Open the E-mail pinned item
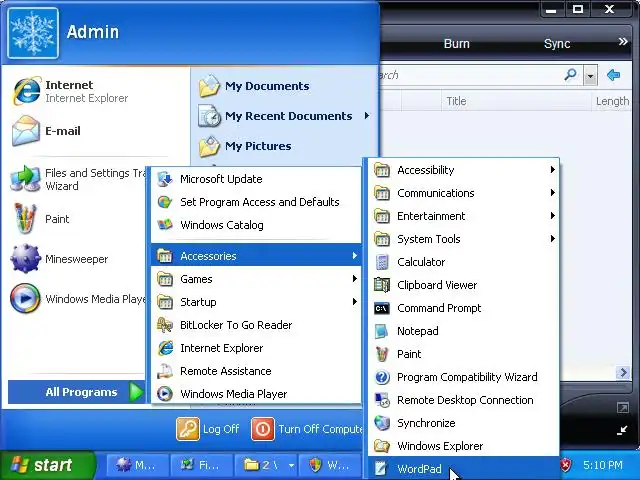 [x=78, y=131]
